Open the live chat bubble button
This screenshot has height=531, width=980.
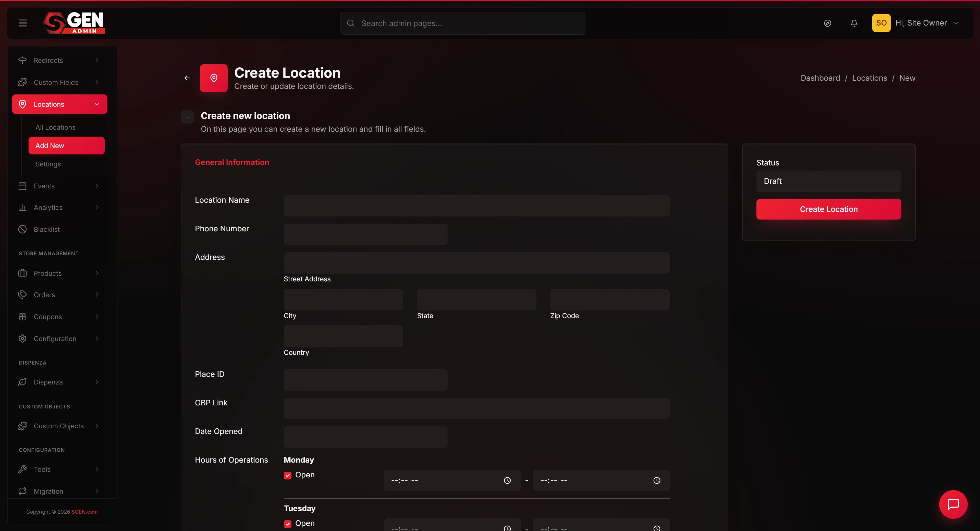coord(953,504)
